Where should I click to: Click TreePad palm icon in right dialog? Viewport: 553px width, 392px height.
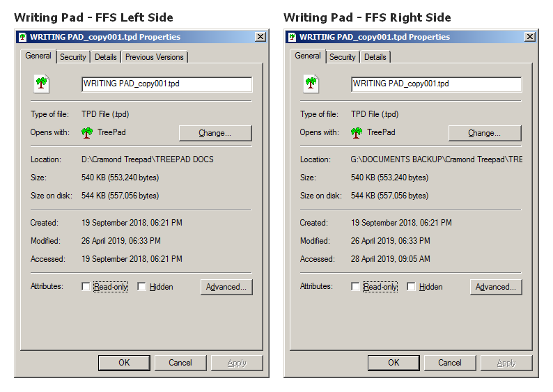click(357, 132)
